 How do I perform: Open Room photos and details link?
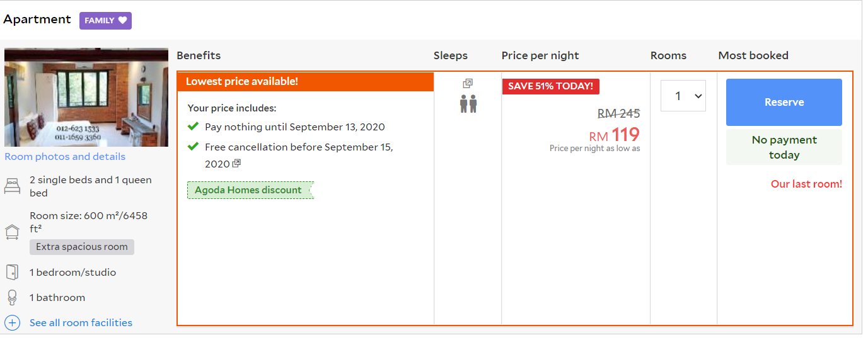point(65,157)
